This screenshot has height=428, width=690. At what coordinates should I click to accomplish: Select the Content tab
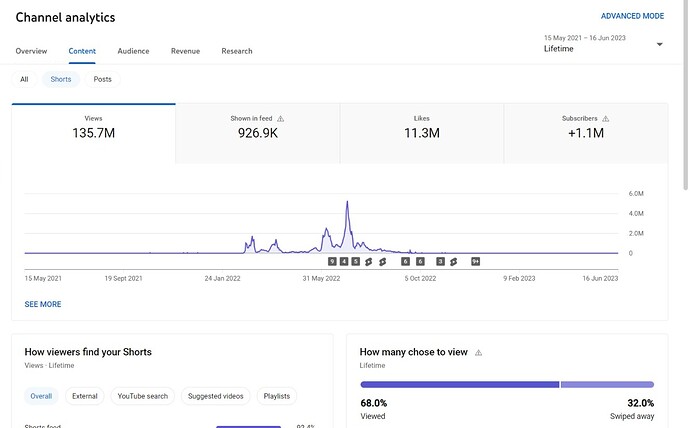tap(82, 51)
